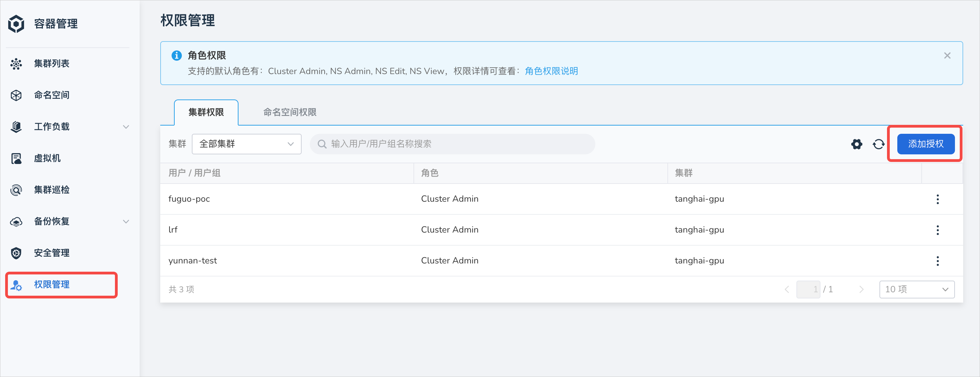Screen dimensions: 980x377
Task: Open table settings gear icon
Action: tap(857, 144)
